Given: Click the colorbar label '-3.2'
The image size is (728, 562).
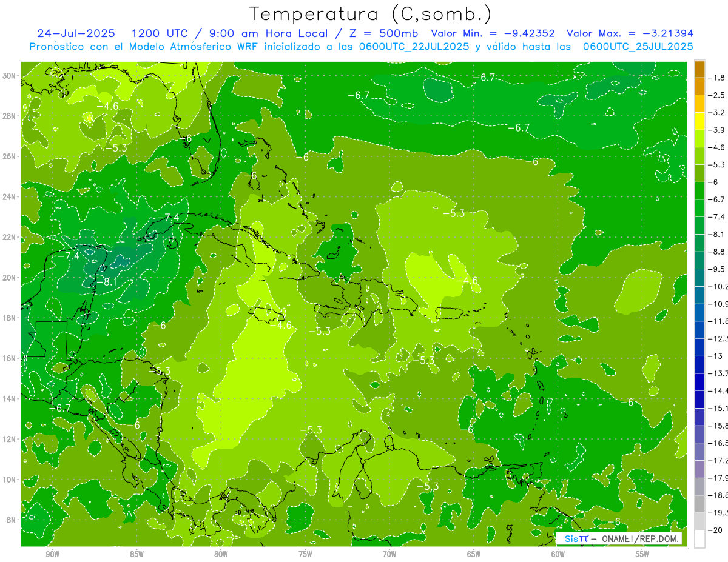Looking at the screenshot, I should tap(718, 113).
